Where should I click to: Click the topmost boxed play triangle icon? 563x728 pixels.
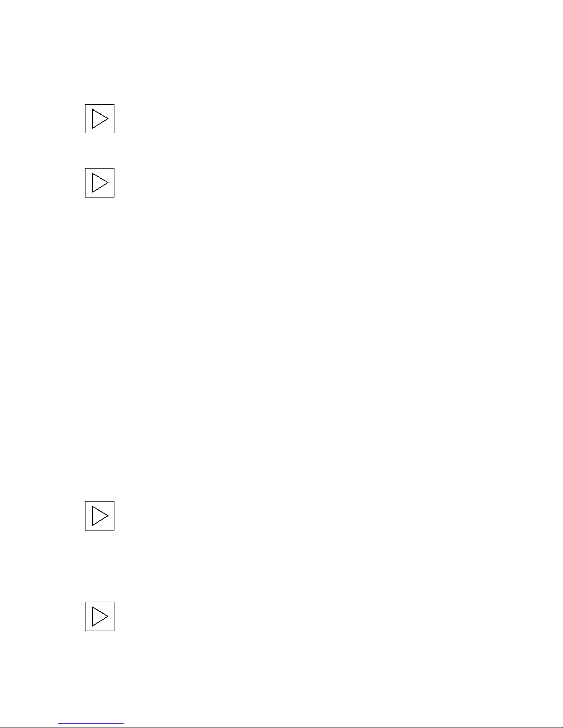pyautogui.click(x=100, y=119)
